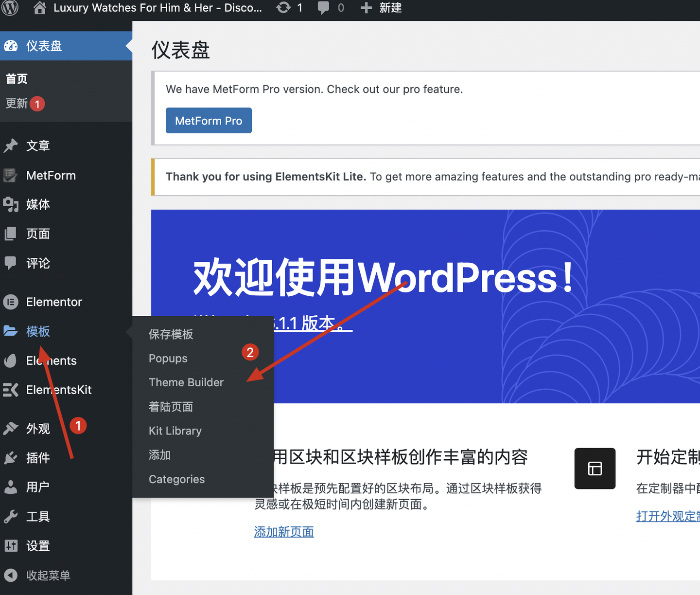Click the WordPress logo icon
The height and width of the screenshot is (595, 700).
coord(10,7)
